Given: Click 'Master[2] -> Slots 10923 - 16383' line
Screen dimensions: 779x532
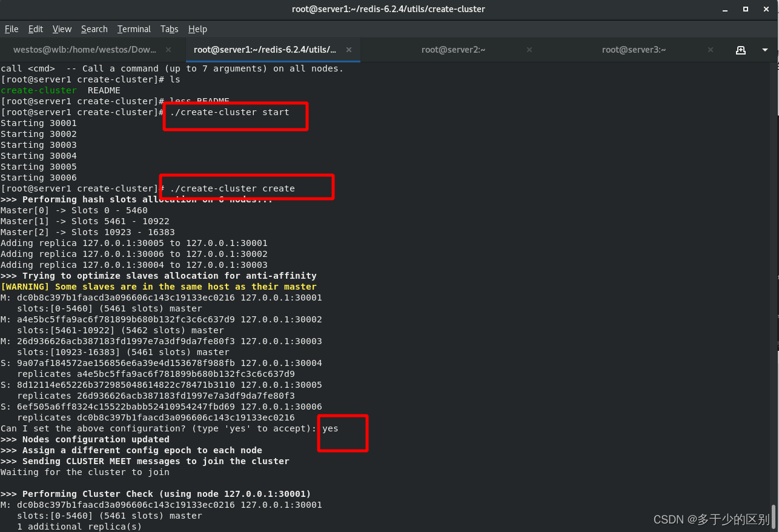Looking at the screenshot, I should (88, 232).
